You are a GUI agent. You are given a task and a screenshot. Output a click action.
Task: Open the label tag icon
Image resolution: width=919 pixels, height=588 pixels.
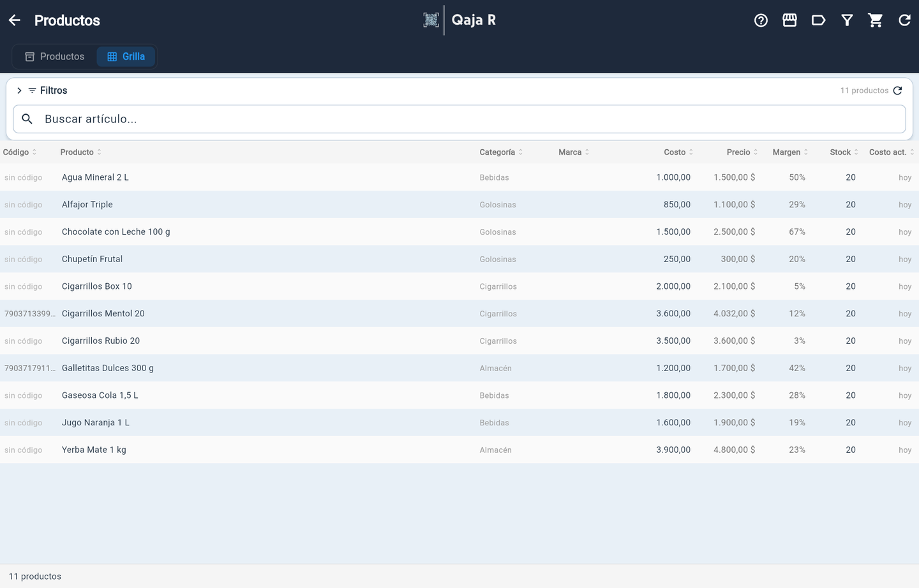pos(818,20)
